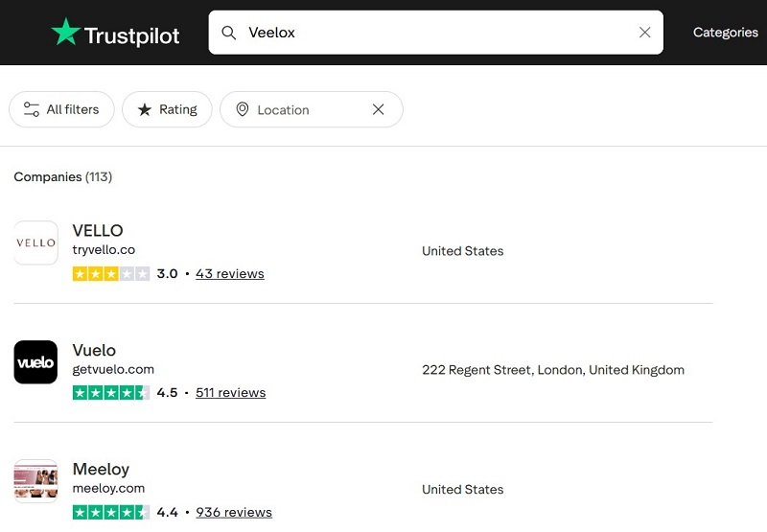Open the Vuelo company listing
This screenshot has width=767, height=532.
coord(94,350)
